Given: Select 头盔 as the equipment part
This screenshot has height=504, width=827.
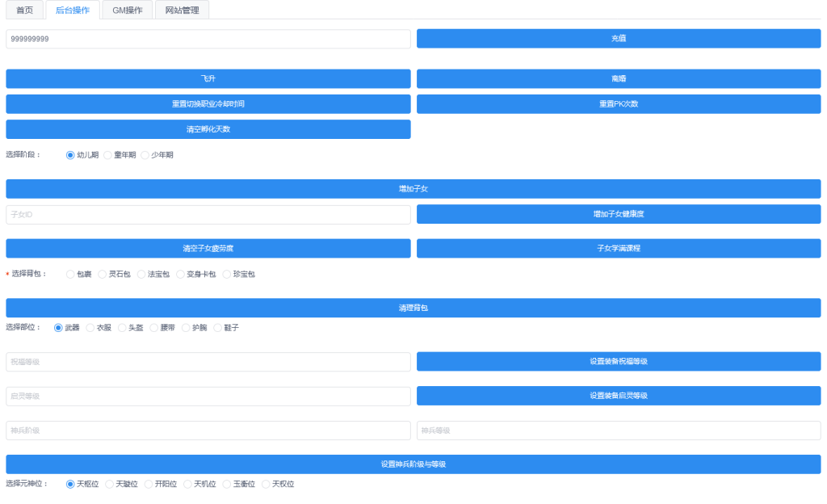Looking at the screenshot, I should [x=123, y=328].
